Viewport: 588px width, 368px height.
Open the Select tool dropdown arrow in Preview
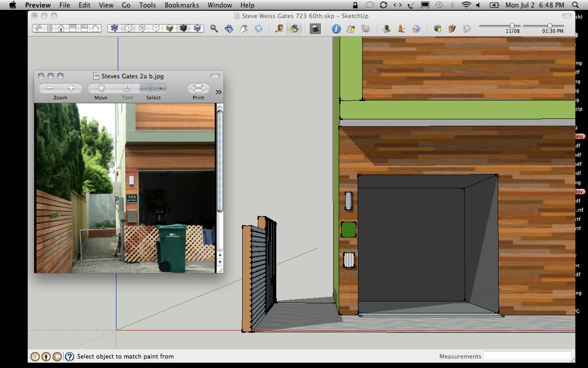pyautogui.click(x=161, y=88)
